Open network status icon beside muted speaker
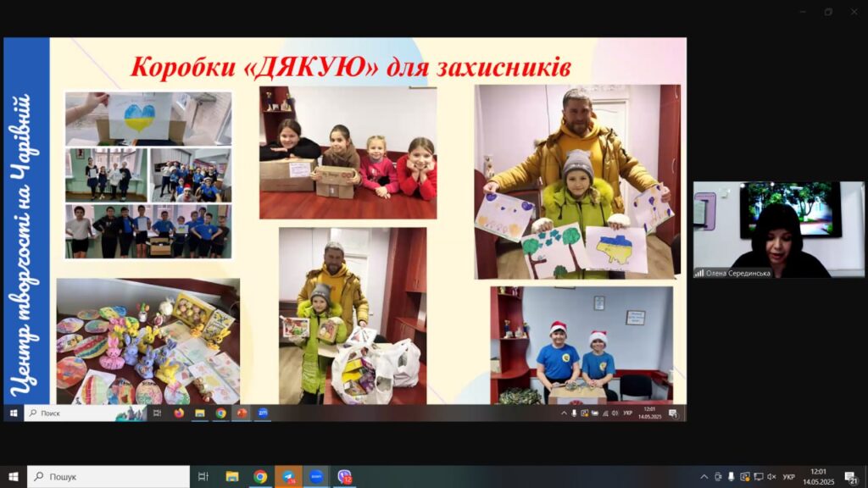This screenshot has height=488, width=868. click(x=758, y=476)
